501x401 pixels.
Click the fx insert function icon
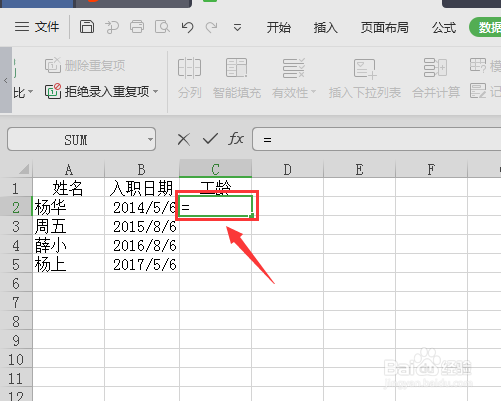[236, 139]
